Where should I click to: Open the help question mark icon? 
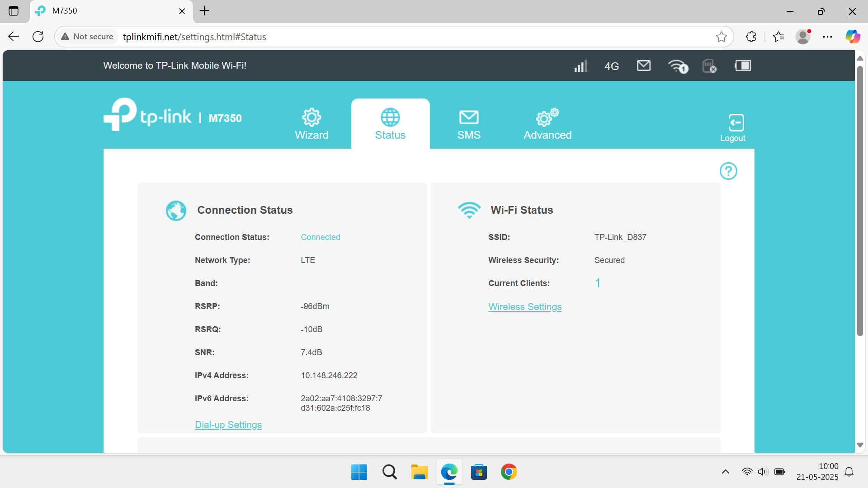point(728,171)
